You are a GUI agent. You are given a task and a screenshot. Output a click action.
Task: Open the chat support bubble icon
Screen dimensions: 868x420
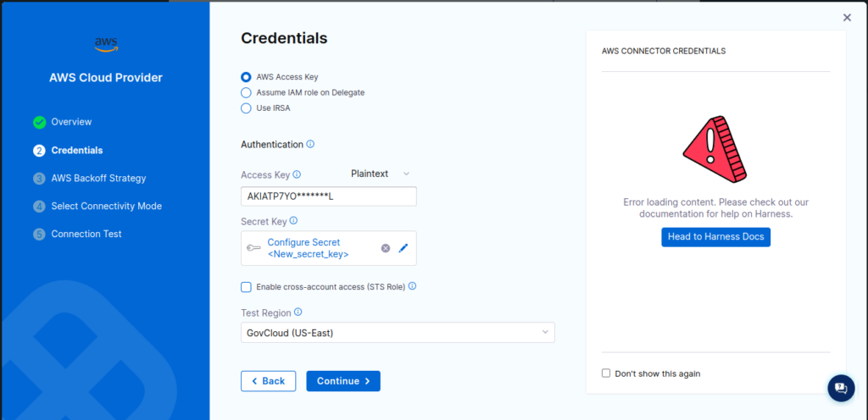pyautogui.click(x=840, y=388)
